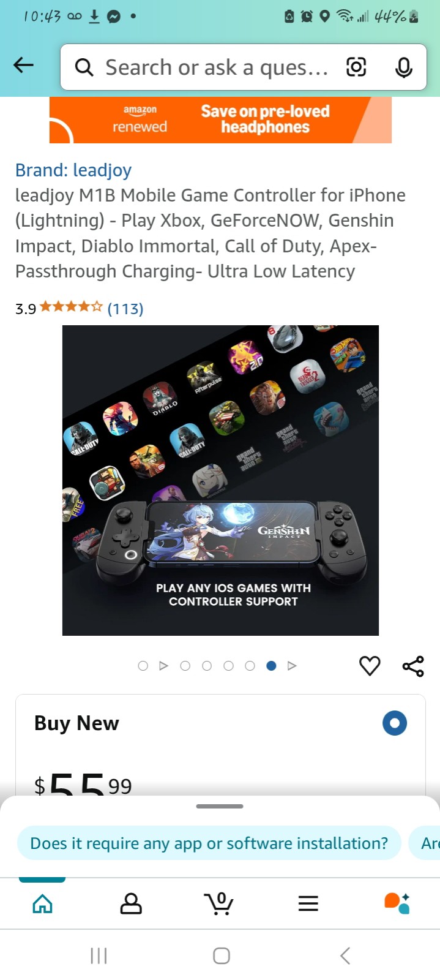Add product to wish list heart icon
Viewport: 440px width, 980px height.
370,666
